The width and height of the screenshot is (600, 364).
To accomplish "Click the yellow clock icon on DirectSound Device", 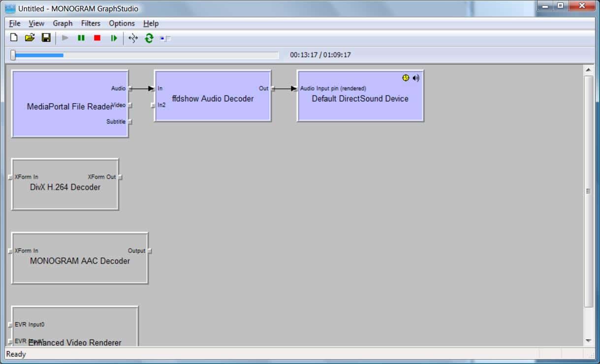I will coord(406,78).
